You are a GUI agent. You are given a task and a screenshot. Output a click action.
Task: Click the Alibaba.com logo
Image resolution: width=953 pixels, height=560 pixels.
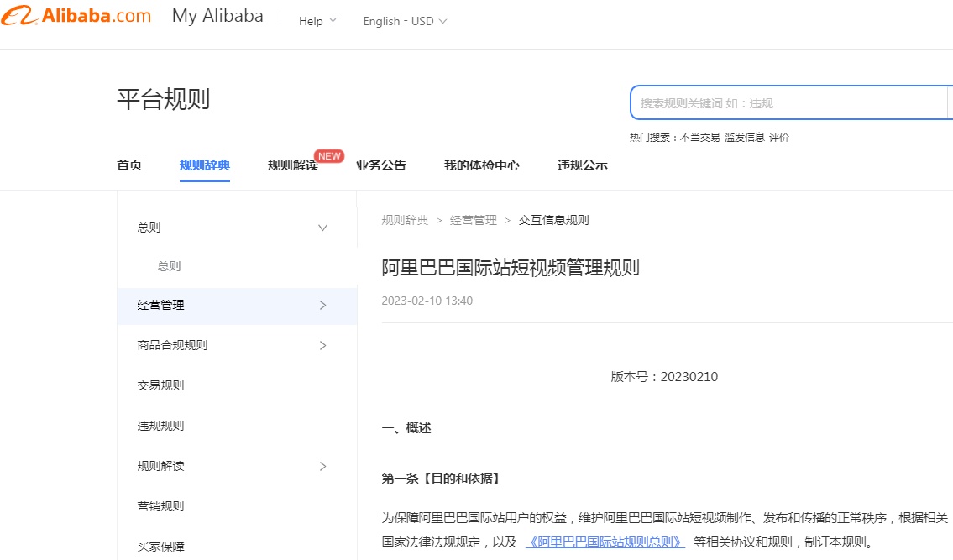pyautogui.click(x=76, y=16)
